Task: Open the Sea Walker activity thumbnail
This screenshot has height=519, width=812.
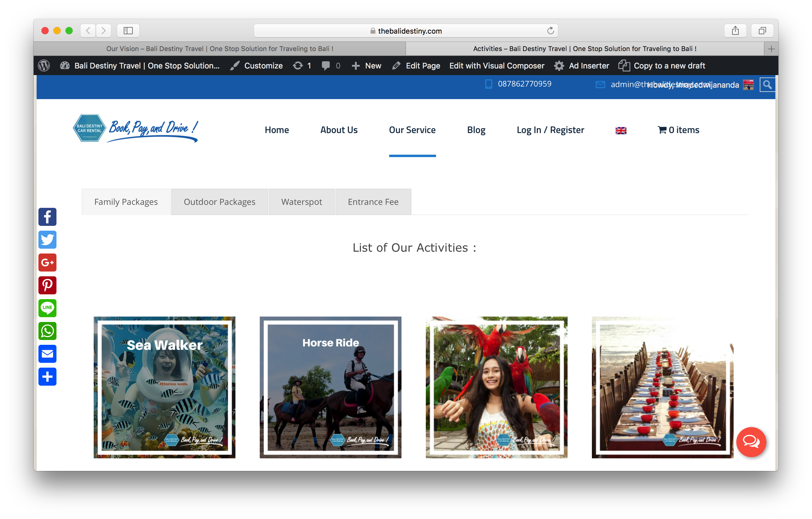Action: 164,387
